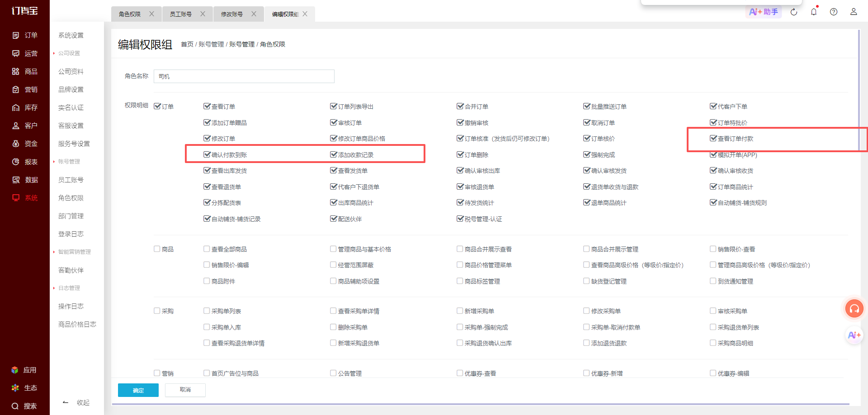Open the 资金 sidebar module
This screenshot has width=868, height=415.
click(25, 144)
